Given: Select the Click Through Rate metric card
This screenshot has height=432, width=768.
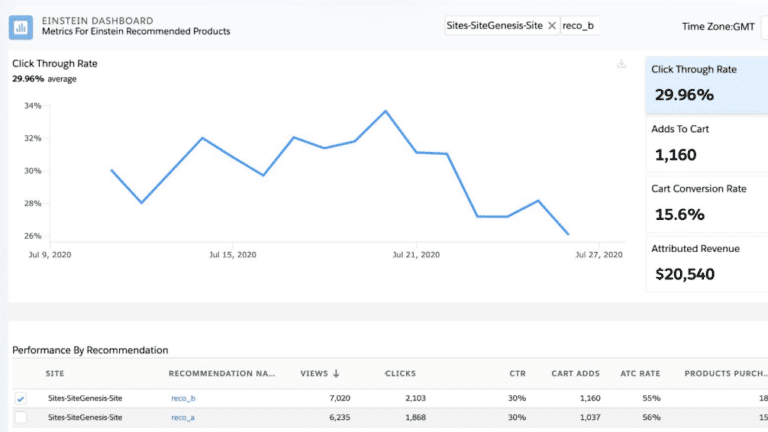Looking at the screenshot, I should coord(706,85).
